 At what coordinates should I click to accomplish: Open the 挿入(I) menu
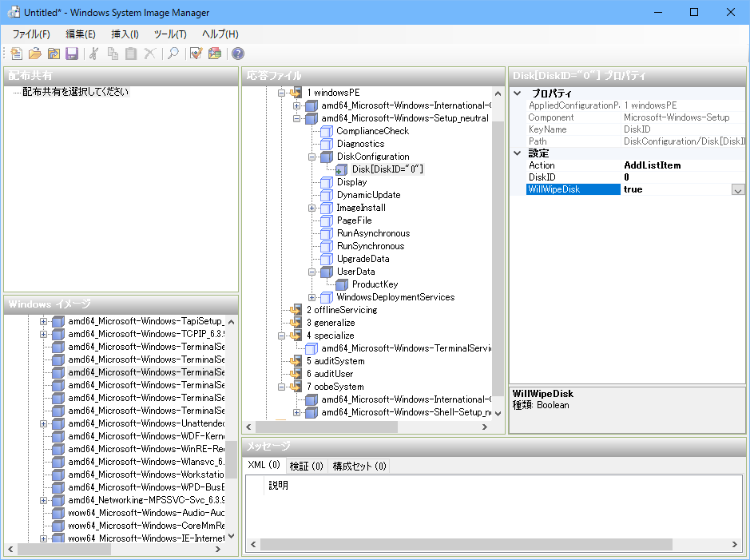125,34
